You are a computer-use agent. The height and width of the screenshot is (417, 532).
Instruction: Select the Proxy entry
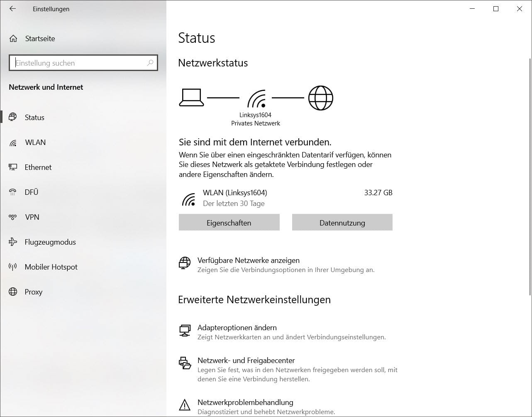click(83, 292)
